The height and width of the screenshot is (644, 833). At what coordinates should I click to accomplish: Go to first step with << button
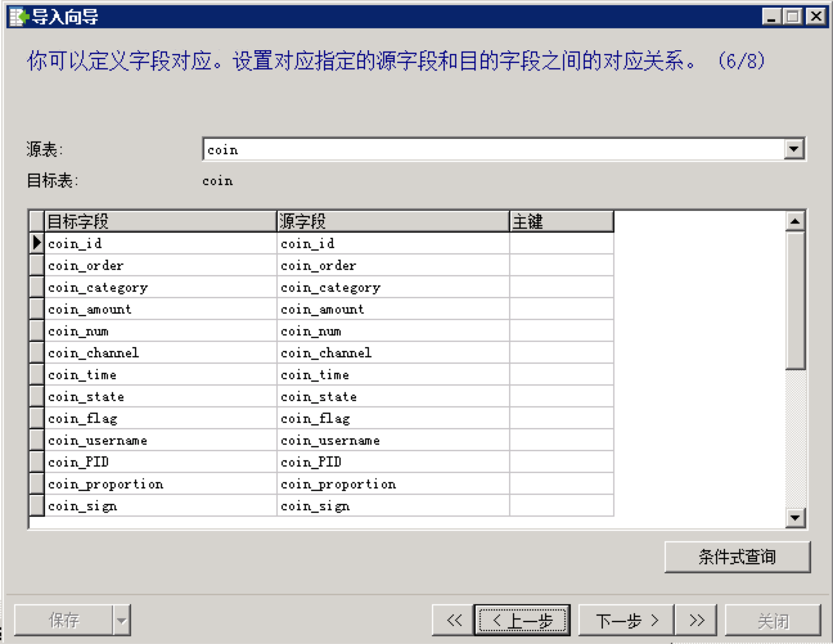click(x=454, y=621)
